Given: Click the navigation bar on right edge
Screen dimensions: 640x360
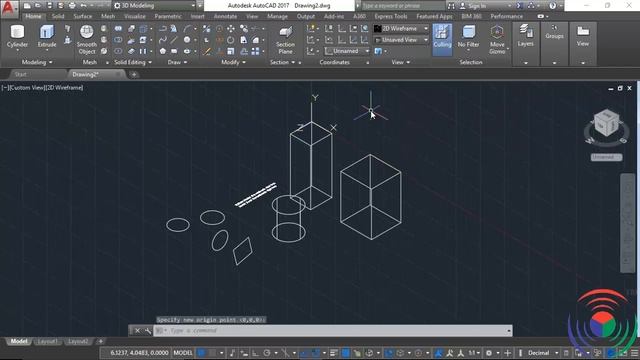Looking at the screenshot, I should 628,222.
